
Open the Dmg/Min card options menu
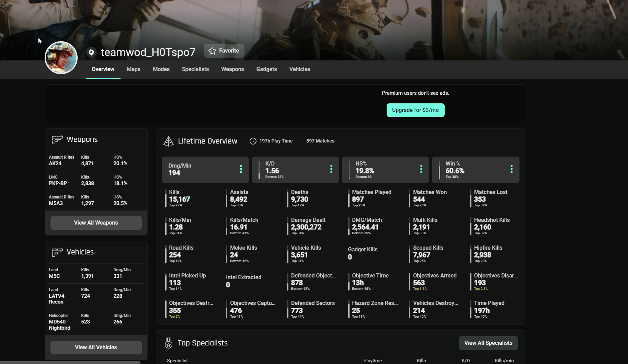(241, 169)
